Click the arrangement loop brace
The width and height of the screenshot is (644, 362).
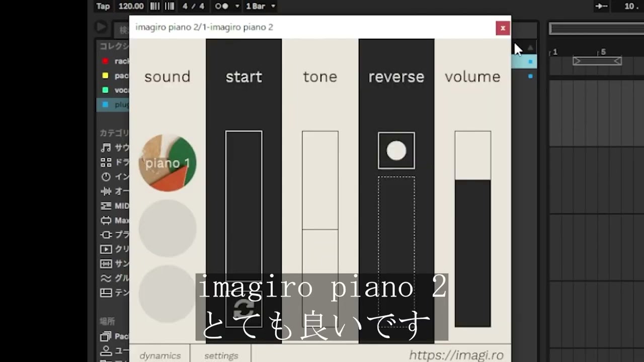click(x=597, y=61)
